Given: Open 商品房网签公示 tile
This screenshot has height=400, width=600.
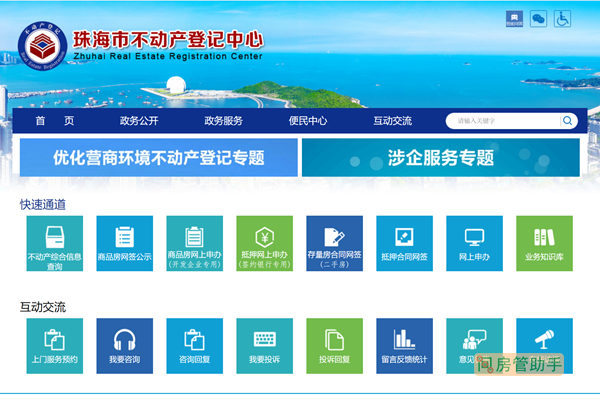Looking at the screenshot, I should (124, 244).
